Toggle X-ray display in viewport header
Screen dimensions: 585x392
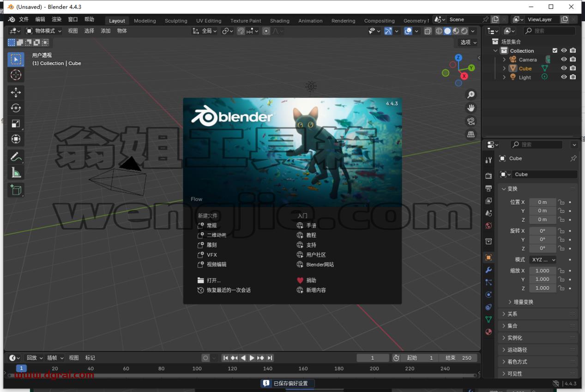click(428, 31)
